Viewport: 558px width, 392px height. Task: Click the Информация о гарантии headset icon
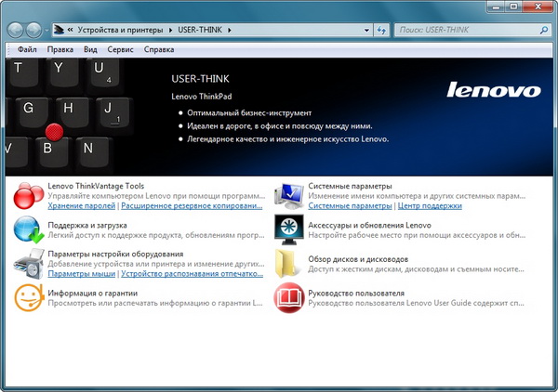click(28, 297)
